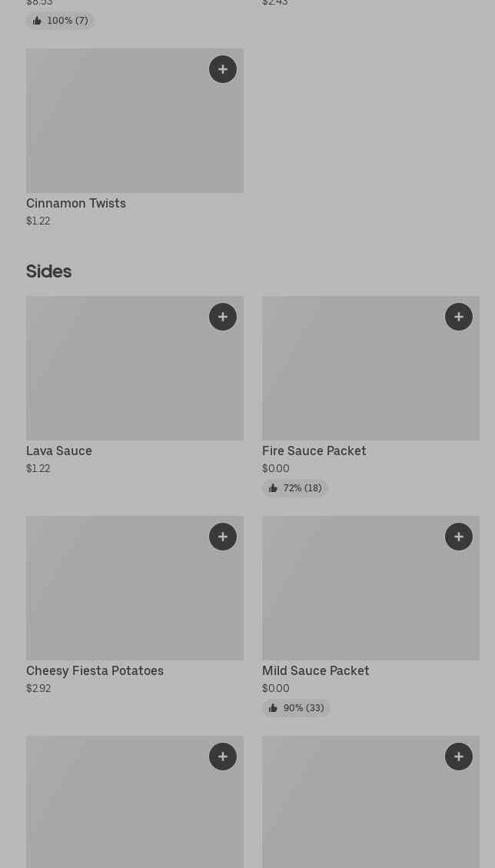495x868 pixels.
Task: Click the Cheesy Fiesta Potatoes title
Action: click(x=95, y=671)
